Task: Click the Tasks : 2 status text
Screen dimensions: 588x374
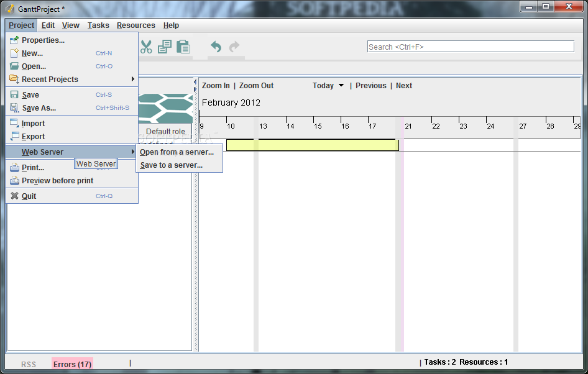Action: [440, 362]
